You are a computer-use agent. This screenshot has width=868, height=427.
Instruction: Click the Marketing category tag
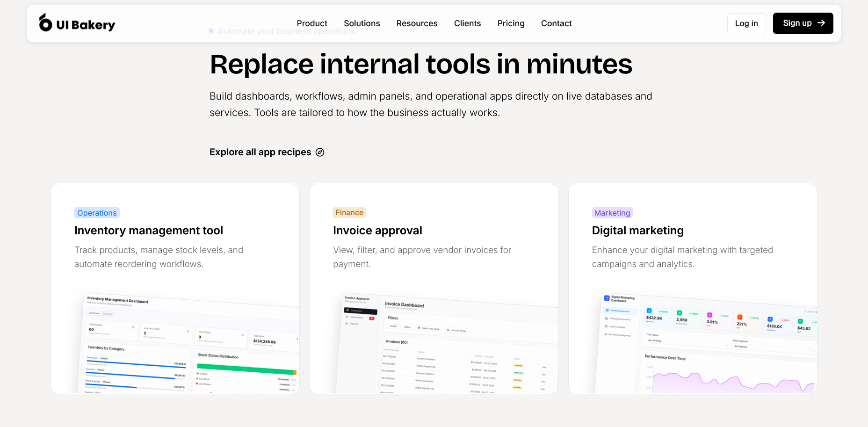coord(612,213)
